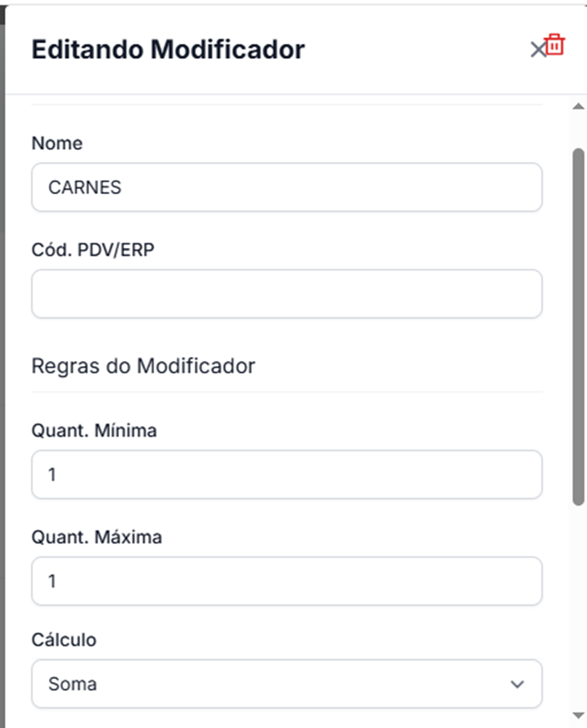
Task: Click the Soma value in Cálculo
Action: tap(72, 684)
